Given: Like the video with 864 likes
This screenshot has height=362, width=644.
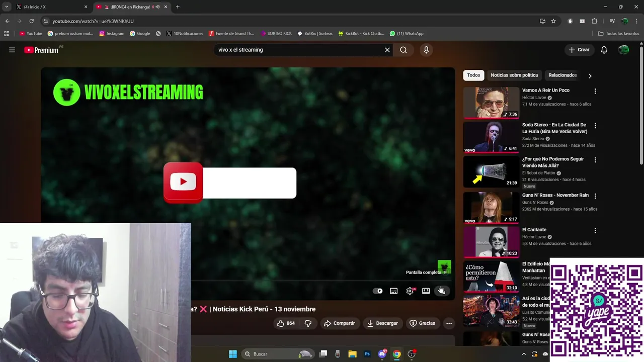Looking at the screenshot, I should coord(286,323).
